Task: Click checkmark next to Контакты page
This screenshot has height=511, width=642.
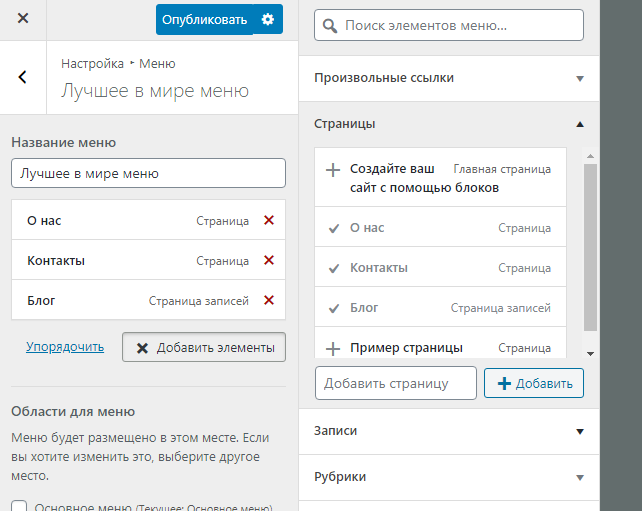Action: tap(334, 268)
